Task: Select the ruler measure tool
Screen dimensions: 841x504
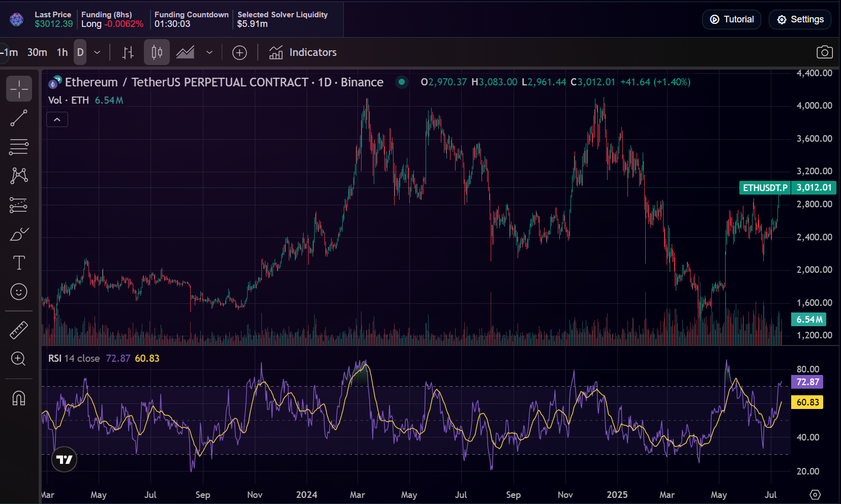Action: coord(19,330)
